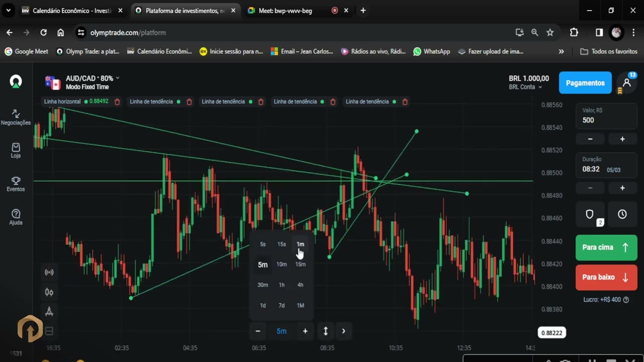
Task: Expand the AUD/CAD asset selector
Action: [93, 78]
